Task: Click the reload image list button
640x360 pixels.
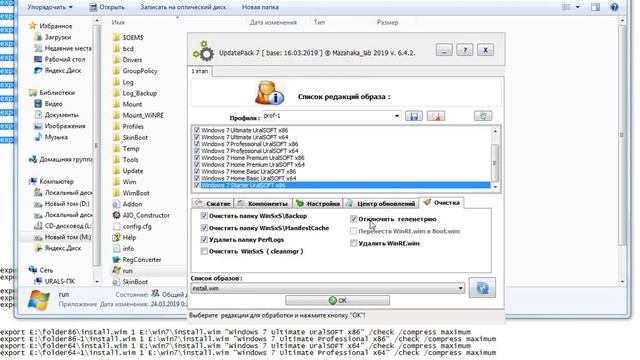Action: pyautogui.click(x=482, y=288)
